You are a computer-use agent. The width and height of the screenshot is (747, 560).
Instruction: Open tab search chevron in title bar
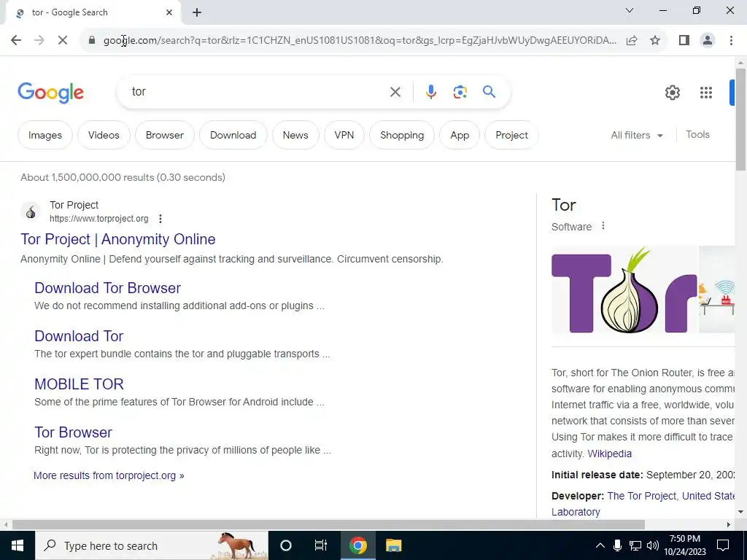tap(630, 10)
